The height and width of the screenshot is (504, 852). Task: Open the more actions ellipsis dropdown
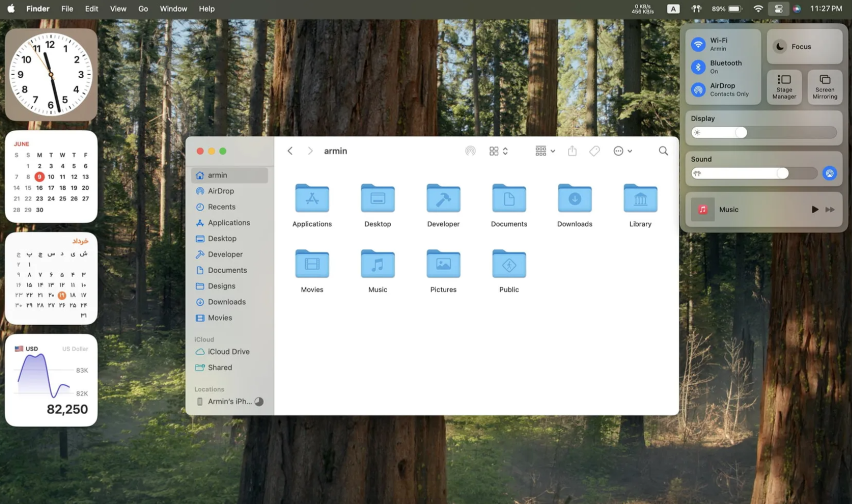click(623, 151)
